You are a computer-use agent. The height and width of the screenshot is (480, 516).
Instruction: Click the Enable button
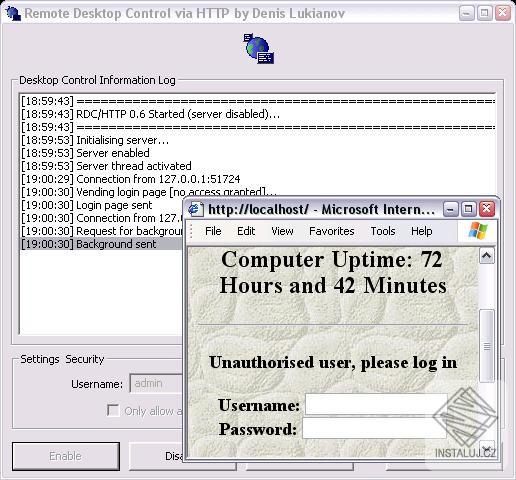66,456
